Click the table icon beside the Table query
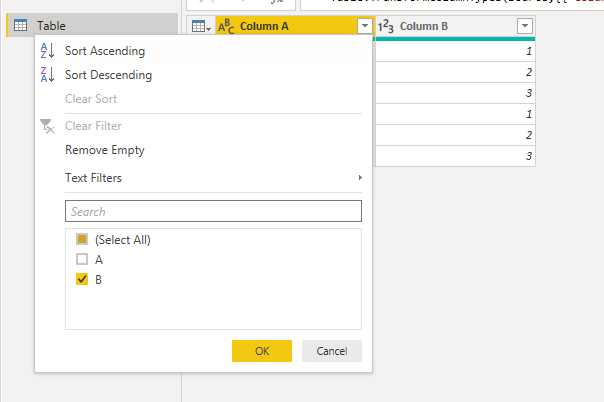Viewport: 604px width, 402px height. [x=20, y=25]
